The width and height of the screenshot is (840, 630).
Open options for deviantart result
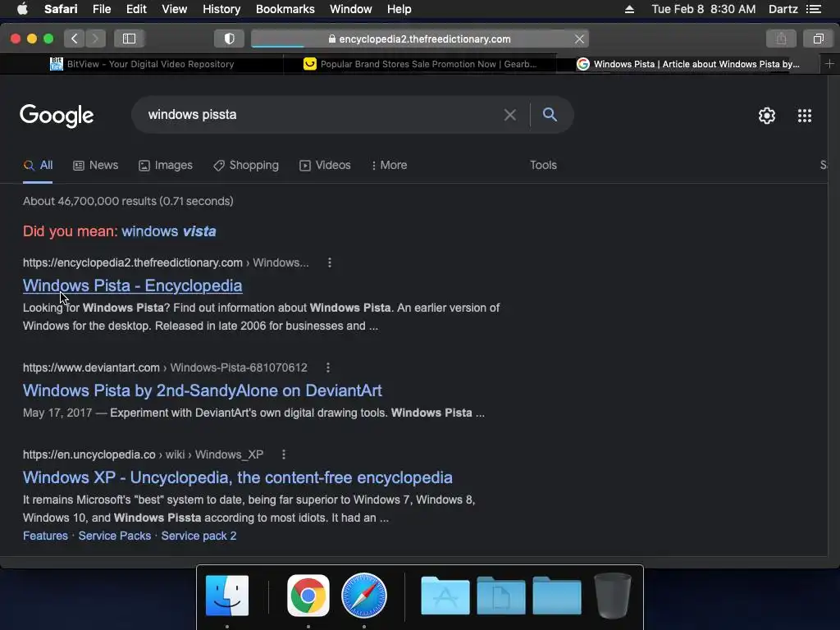(328, 367)
